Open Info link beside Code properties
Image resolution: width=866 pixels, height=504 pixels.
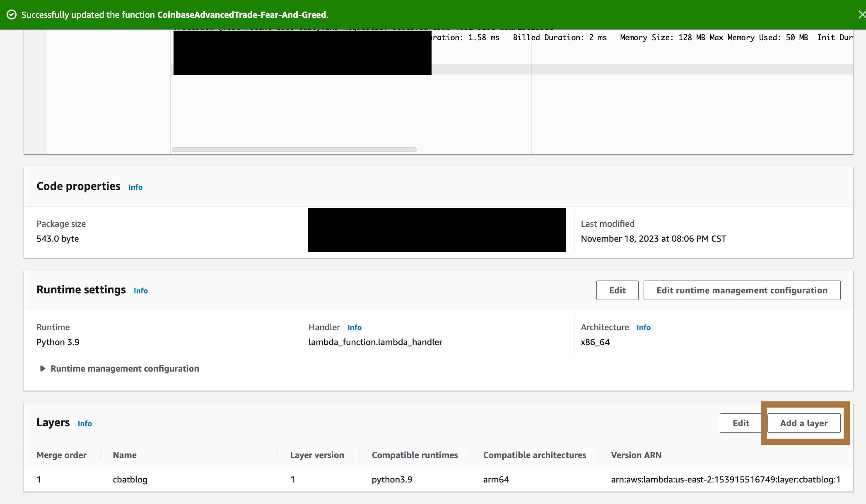click(135, 187)
